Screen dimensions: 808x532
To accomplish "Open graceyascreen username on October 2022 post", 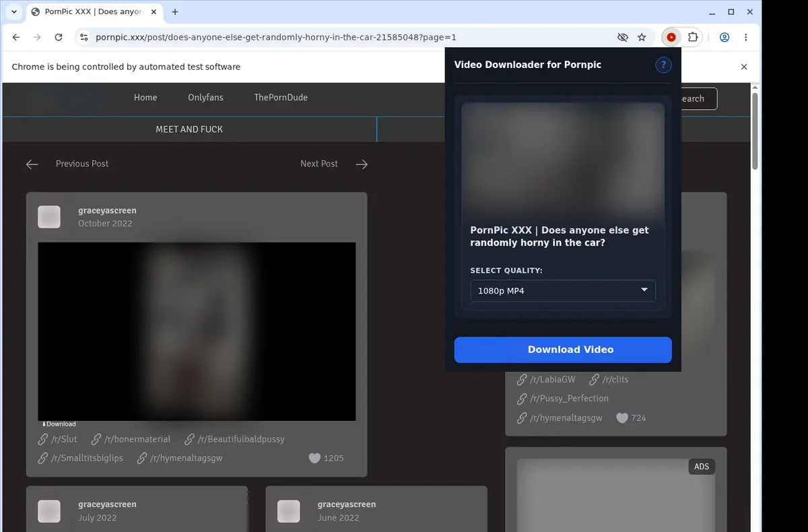I will [107, 211].
